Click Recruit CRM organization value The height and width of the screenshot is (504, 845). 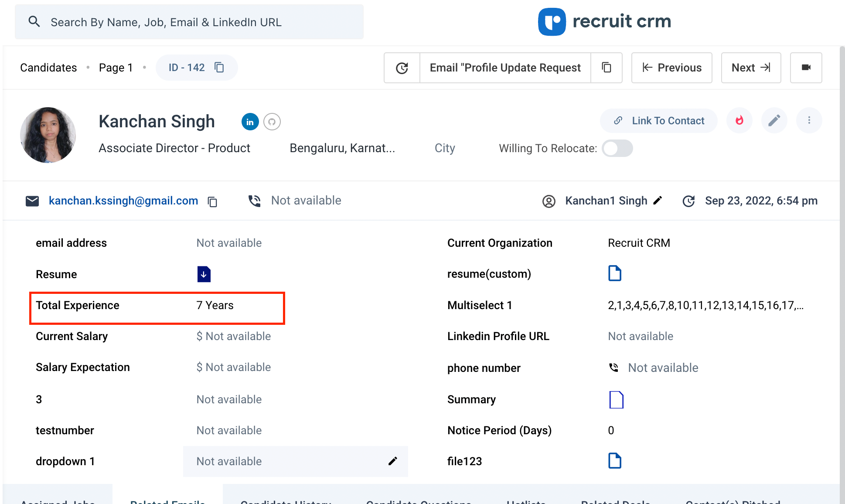639,243
